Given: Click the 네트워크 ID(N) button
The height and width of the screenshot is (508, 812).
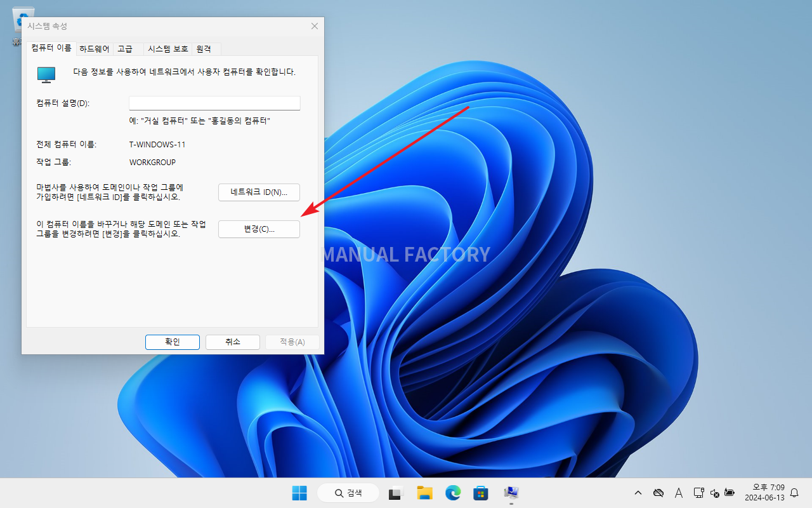Looking at the screenshot, I should (259, 192).
